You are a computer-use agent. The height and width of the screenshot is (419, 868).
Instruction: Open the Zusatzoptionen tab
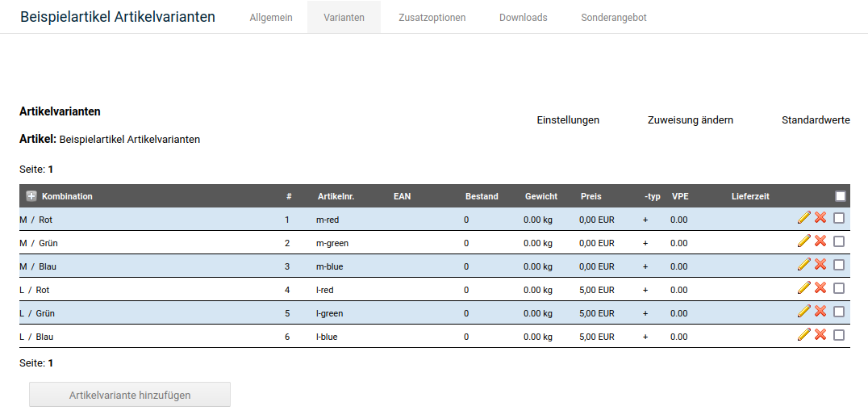[432, 17]
